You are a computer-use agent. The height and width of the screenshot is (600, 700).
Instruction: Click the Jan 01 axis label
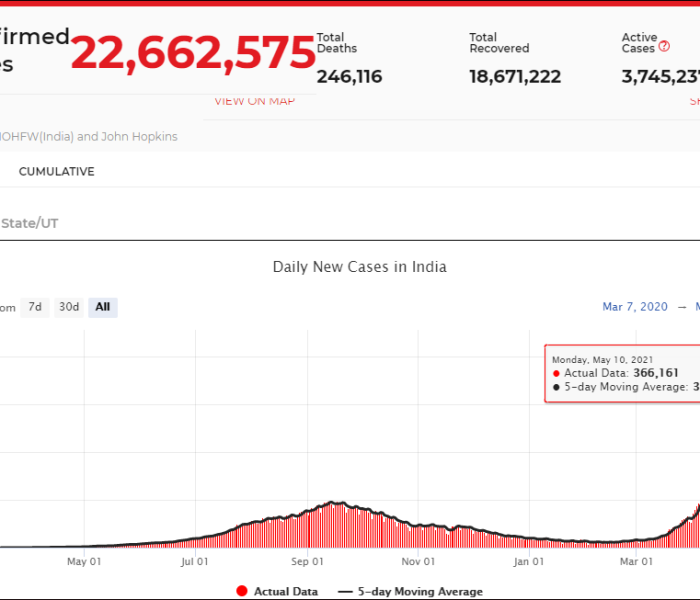point(529,561)
